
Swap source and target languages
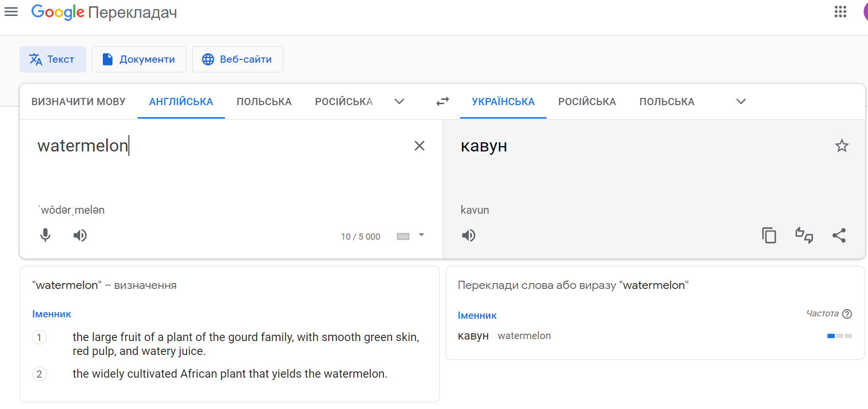[442, 101]
